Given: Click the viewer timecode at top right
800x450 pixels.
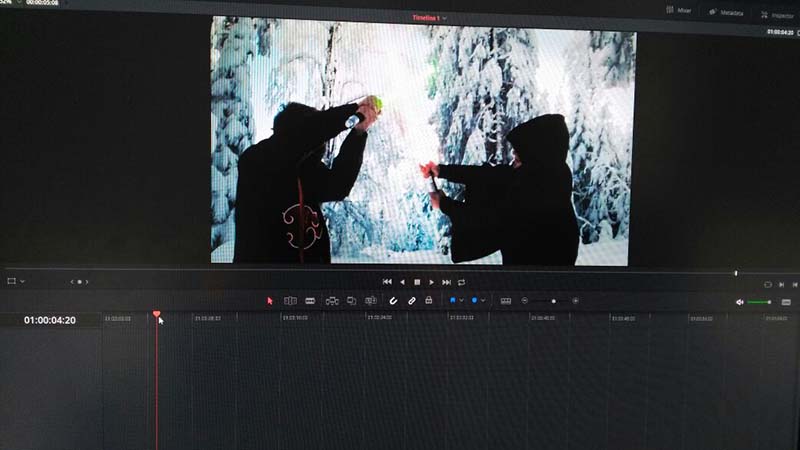Looking at the screenshot, I should point(780,32).
